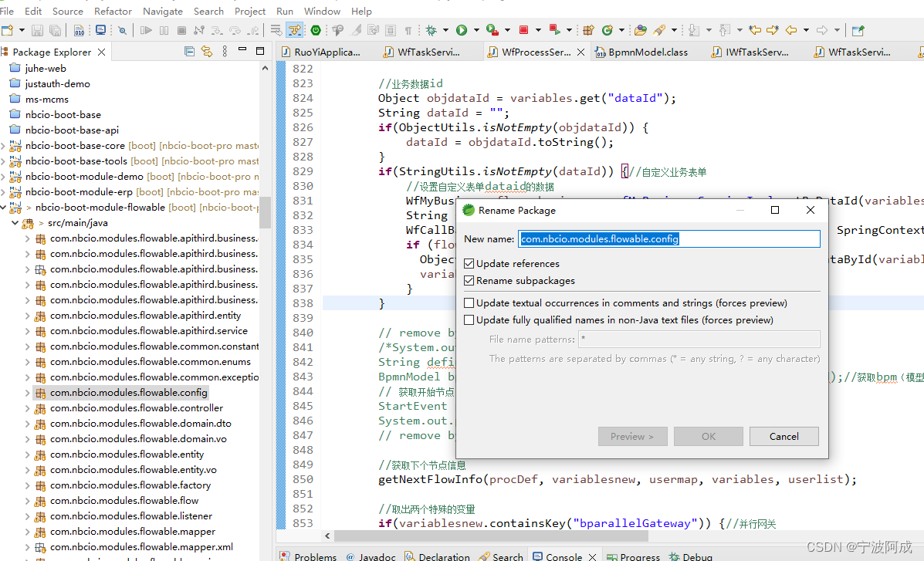Close the WfProcessSer... editor tab
This screenshot has width=924, height=561.
580,52
